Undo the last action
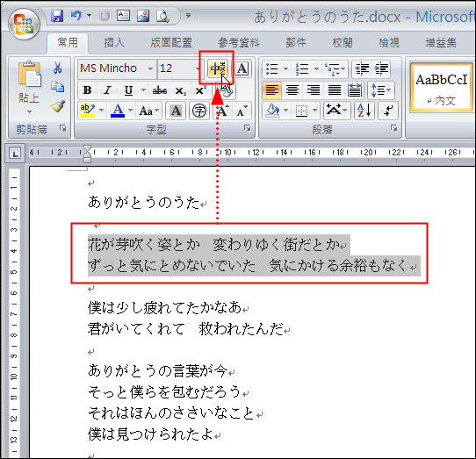 tap(76, 16)
